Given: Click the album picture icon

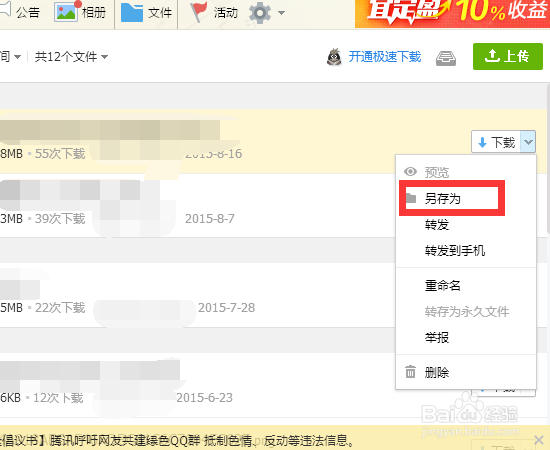Looking at the screenshot, I should (66, 11).
